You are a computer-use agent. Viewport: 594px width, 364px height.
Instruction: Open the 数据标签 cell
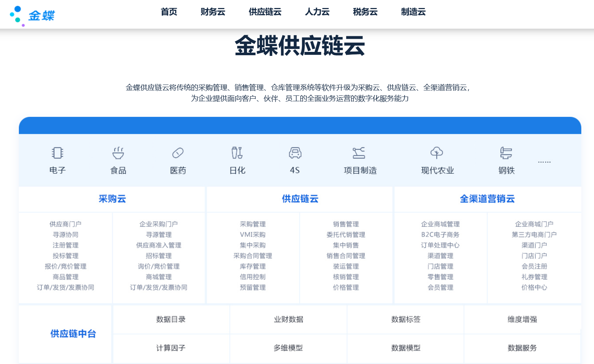coord(406,319)
